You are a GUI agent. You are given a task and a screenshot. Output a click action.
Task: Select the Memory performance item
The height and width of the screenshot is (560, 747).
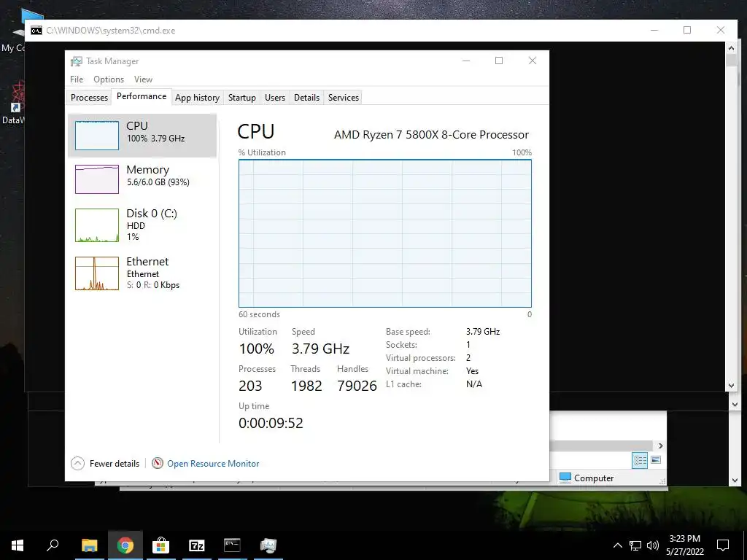click(142, 179)
